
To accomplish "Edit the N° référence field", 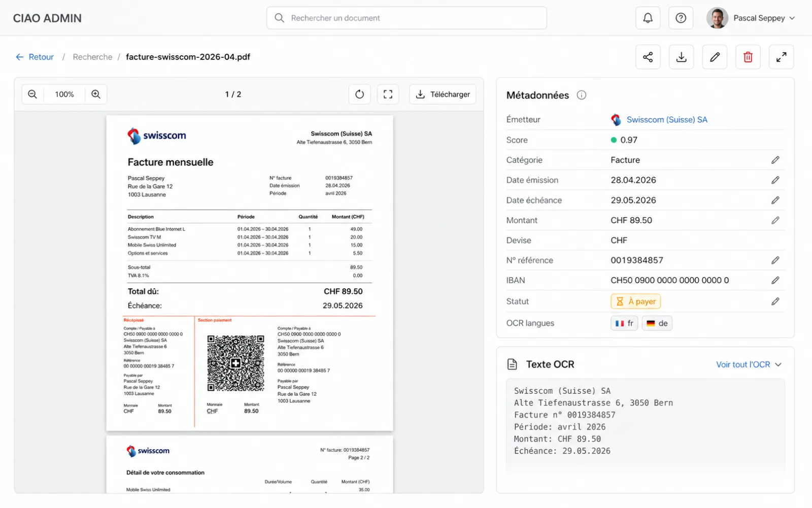I will (775, 260).
